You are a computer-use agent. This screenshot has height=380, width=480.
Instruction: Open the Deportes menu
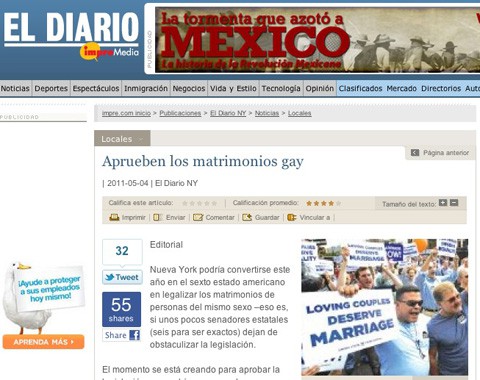(x=51, y=88)
